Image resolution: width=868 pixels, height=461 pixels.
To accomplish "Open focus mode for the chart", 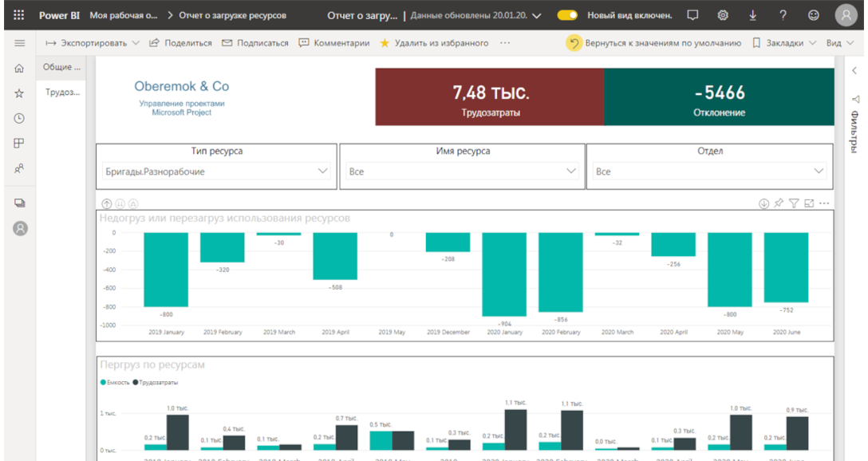I will point(809,204).
